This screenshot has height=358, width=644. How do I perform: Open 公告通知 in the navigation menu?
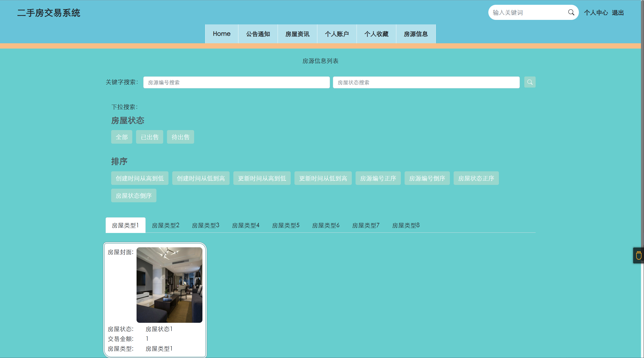(258, 34)
